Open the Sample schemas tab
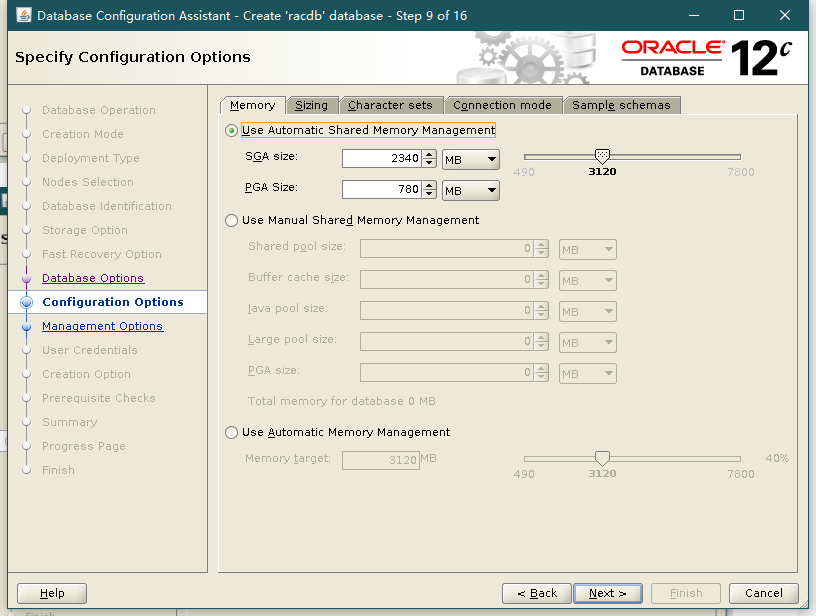 pos(621,105)
